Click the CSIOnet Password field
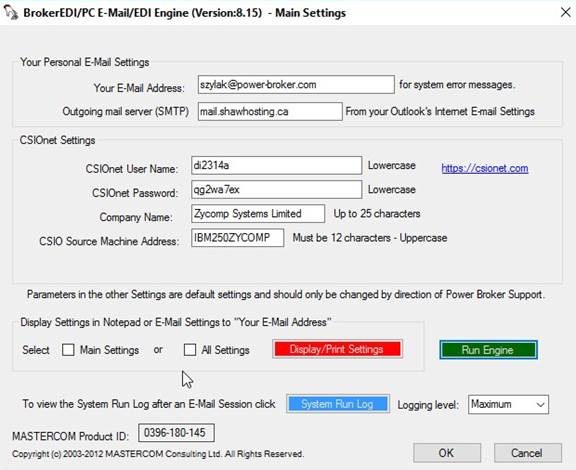This screenshot has height=470, width=576. [276, 190]
